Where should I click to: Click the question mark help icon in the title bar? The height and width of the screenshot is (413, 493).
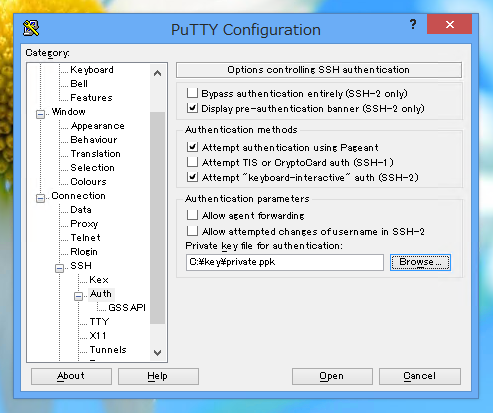pos(413,24)
